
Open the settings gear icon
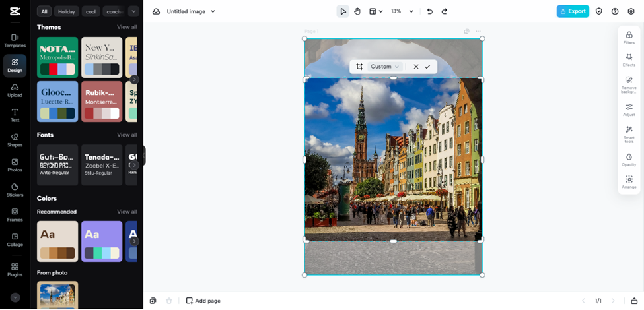click(631, 11)
